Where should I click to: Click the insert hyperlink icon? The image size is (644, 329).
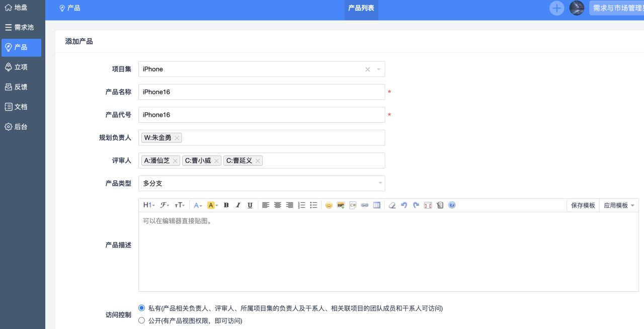(x=365, y=205)
